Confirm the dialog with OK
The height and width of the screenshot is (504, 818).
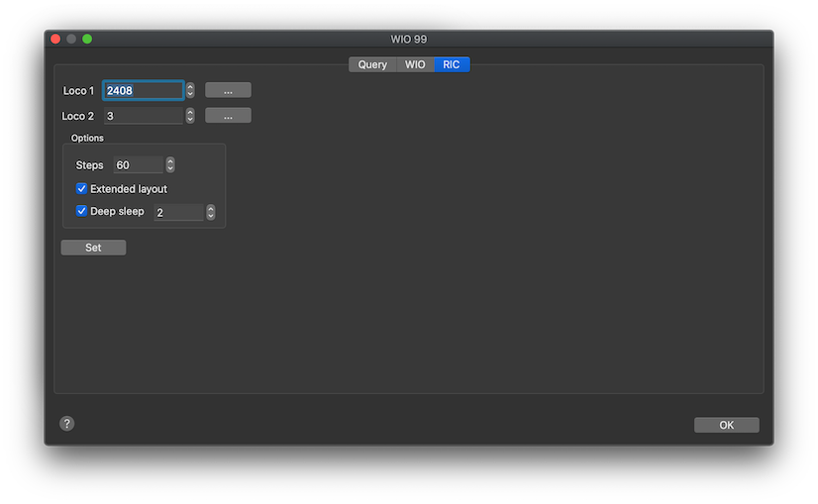[x=726, y=425]
